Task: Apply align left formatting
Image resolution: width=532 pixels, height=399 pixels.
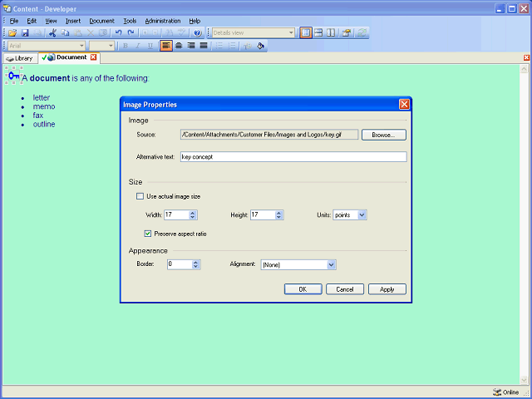Action: tap(166, 46)
